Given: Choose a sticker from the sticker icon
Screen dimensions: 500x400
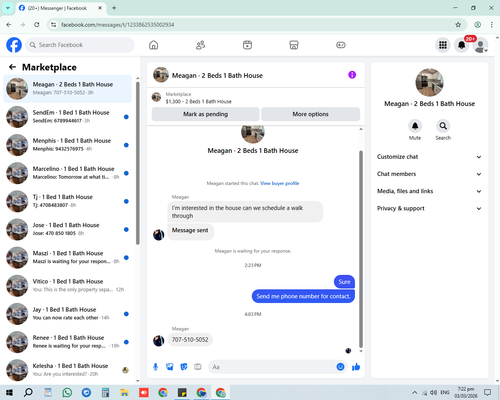Looking at the screenshot, I should pyautogui.click(x=184, y=367).
